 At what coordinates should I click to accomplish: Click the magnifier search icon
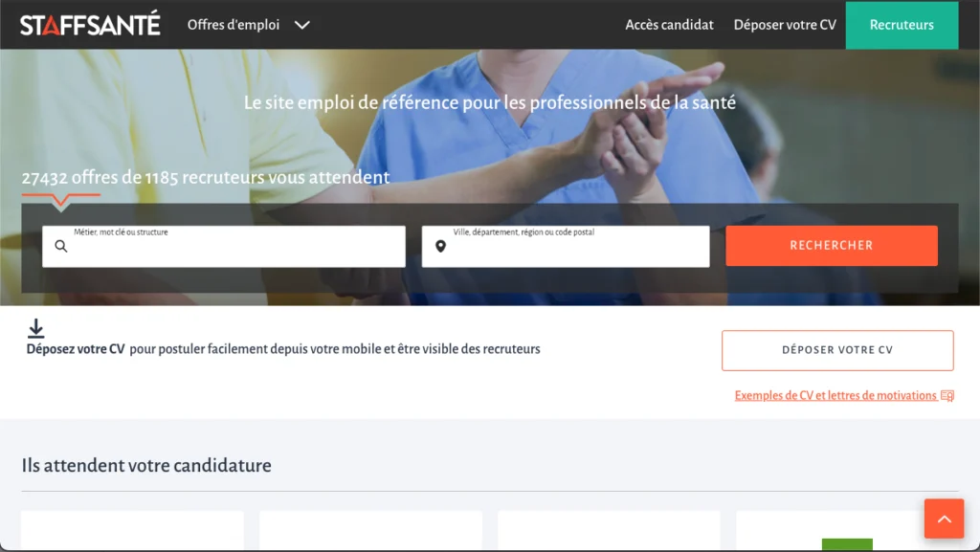click(x=60, y=246)
